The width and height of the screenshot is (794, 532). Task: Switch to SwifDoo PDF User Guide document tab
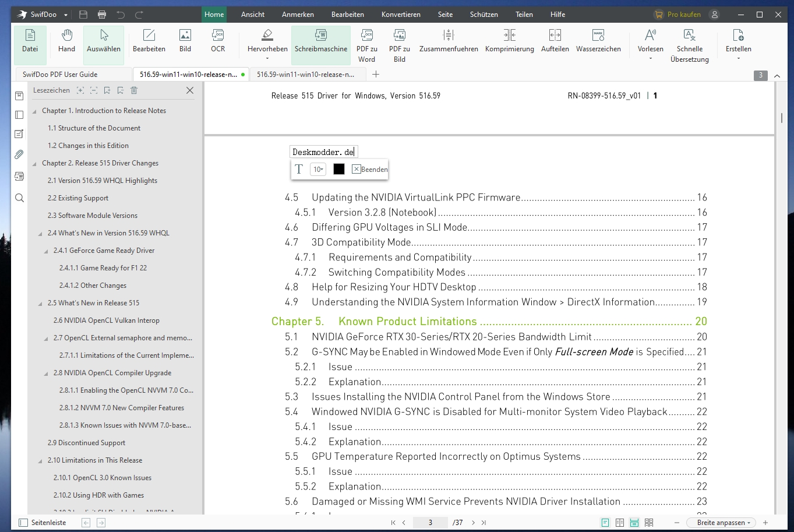(x=73, y=75)
